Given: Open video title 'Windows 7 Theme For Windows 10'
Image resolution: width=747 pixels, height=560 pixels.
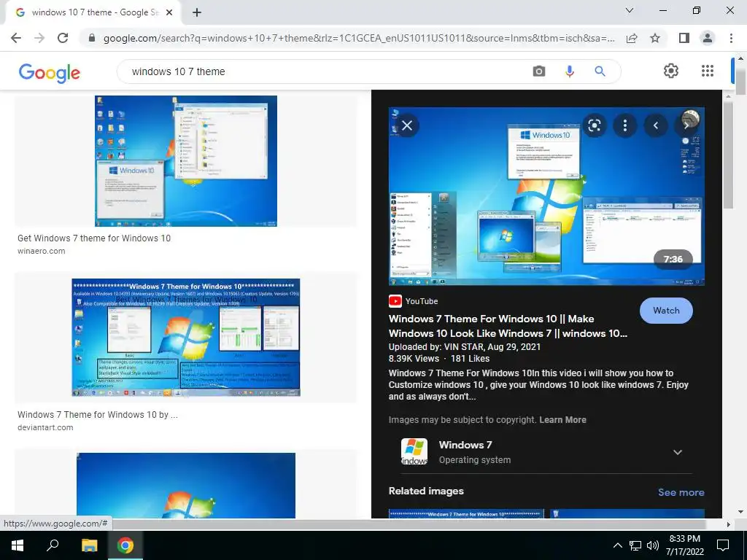Looking at the screenshot, I should [508, 326].
